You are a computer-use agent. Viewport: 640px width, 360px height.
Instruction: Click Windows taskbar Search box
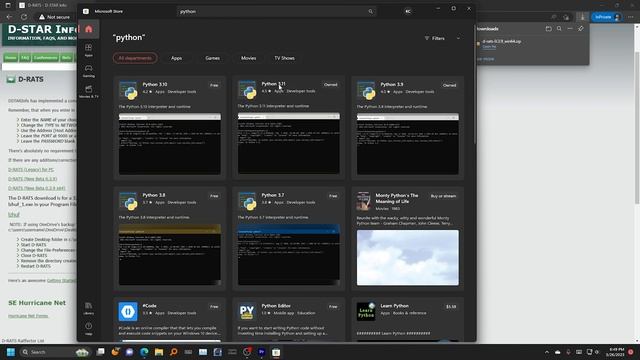click(x=55, y=352)
